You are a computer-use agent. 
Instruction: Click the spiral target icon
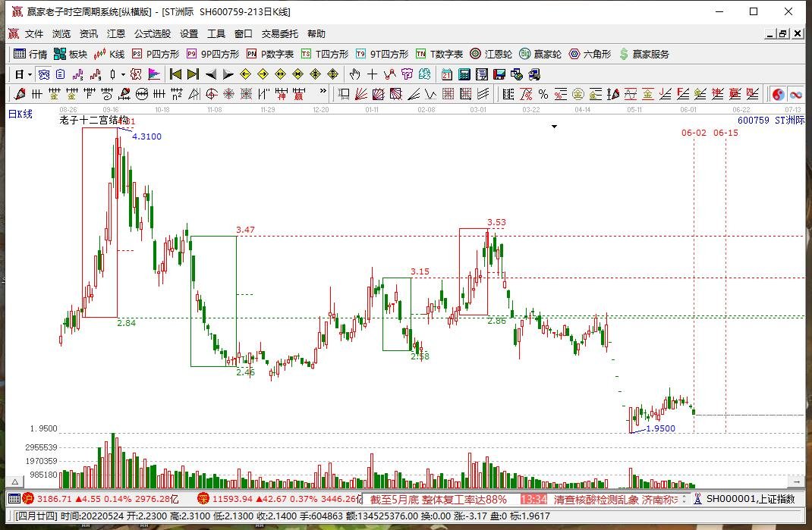click(x=211, y=94)
